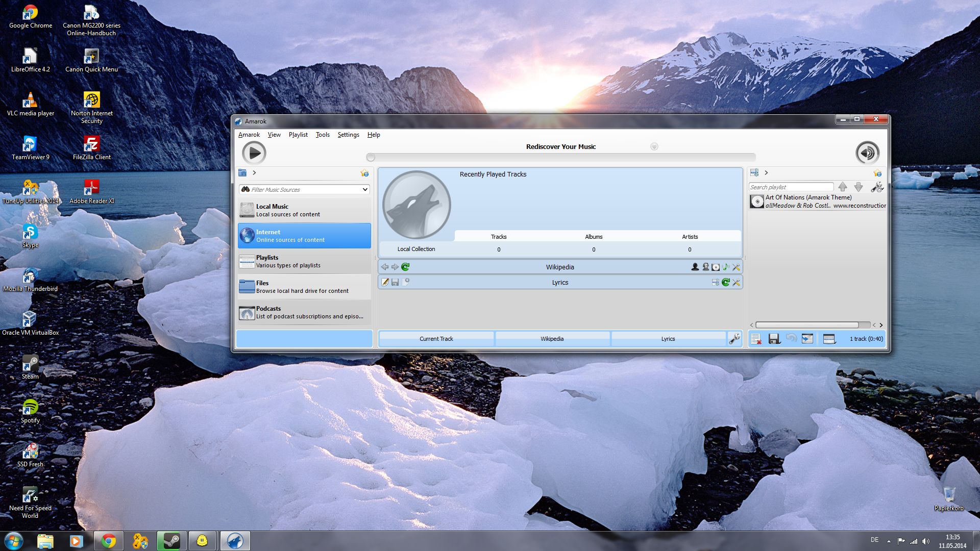Click the save playlist floppy icon

(x=774, y=339)
